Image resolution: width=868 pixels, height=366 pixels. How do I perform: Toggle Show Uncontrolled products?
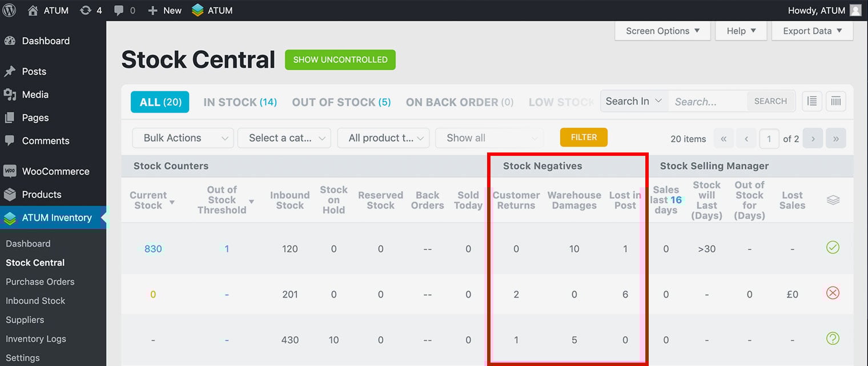click(x=340, y=60)
